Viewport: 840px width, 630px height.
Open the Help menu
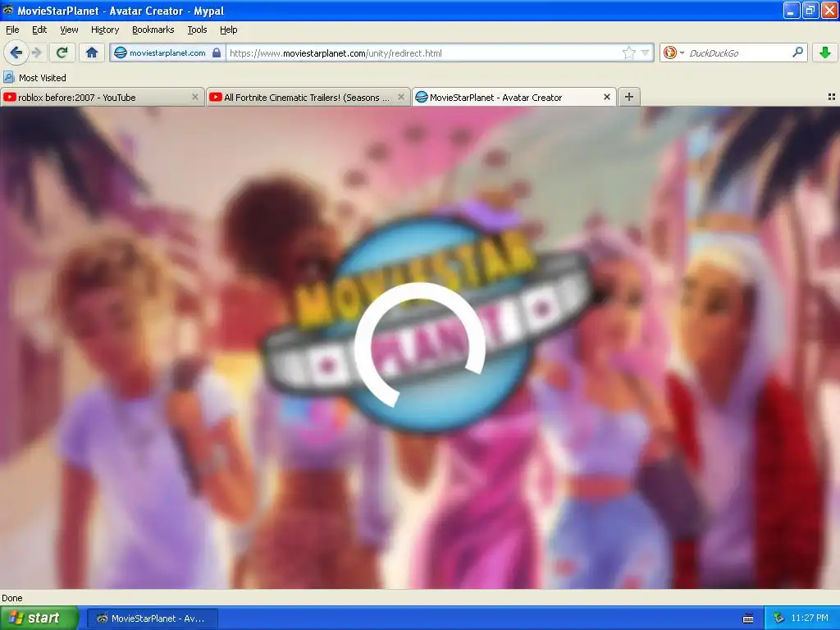[x=229, y=30]
